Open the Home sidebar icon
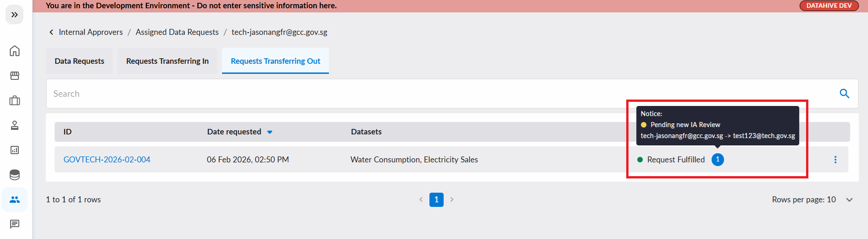The height and width of the screenshot is (239, 868). (15, 51)
